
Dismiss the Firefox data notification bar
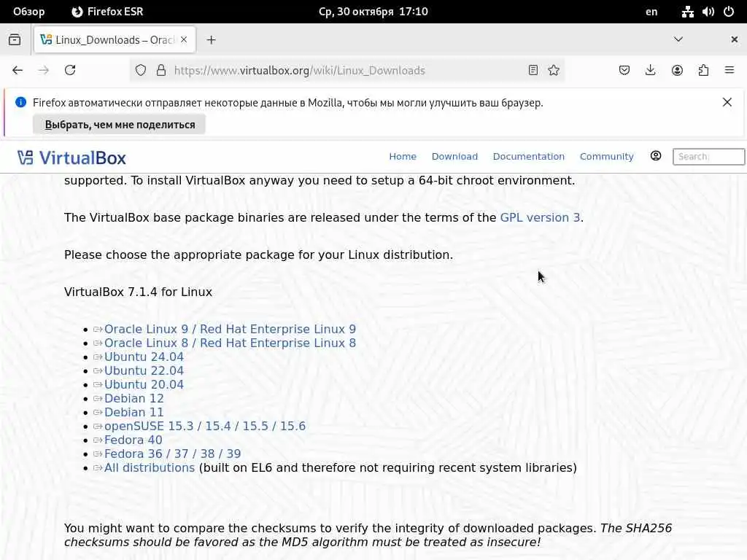[x=727, y=102]
